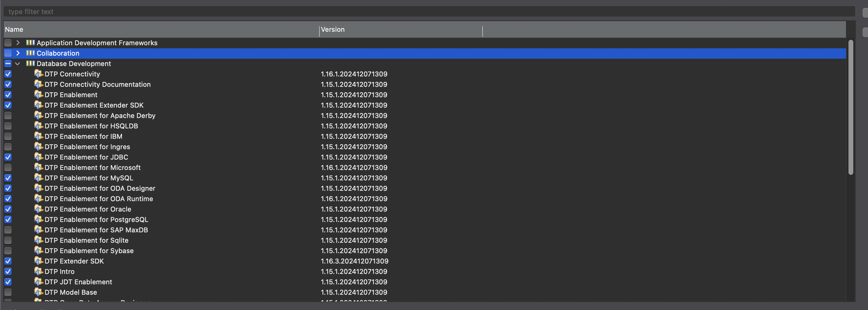Select the DTP Enablement row label
868x310 pixels.
point(71,95)
